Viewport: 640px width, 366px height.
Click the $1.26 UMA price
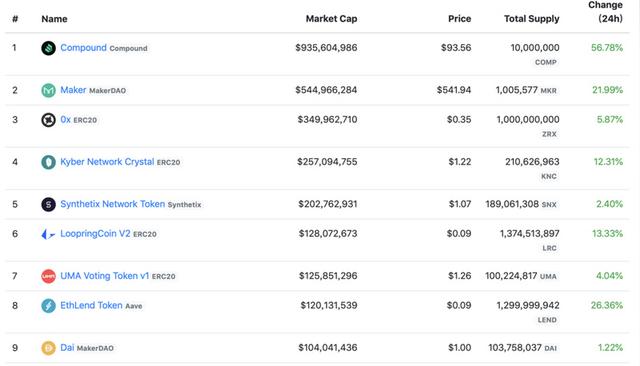point(460,276)
